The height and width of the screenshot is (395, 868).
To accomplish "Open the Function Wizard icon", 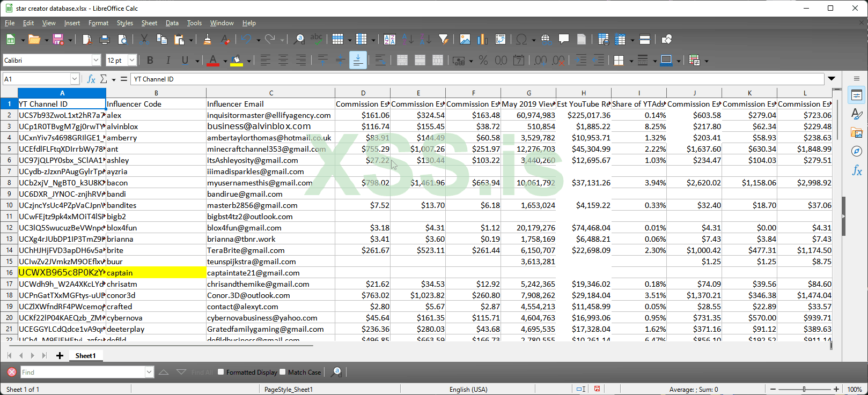I will point(91,79).
